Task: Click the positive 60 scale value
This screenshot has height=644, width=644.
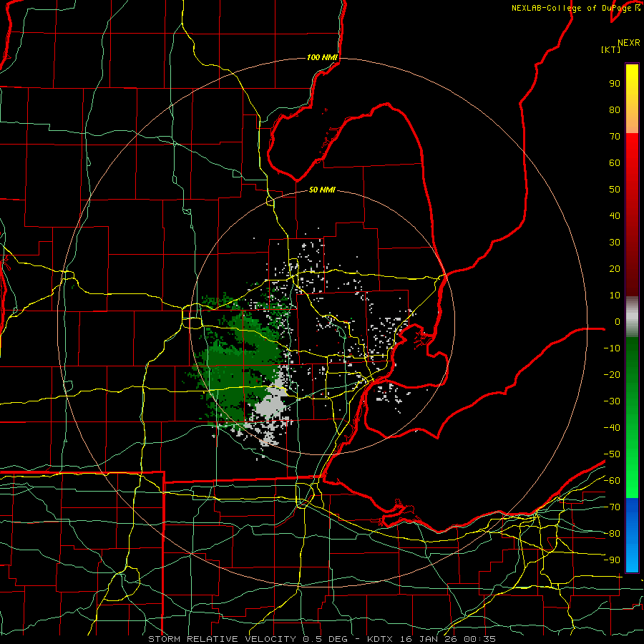Action: [x=615, y=162]
